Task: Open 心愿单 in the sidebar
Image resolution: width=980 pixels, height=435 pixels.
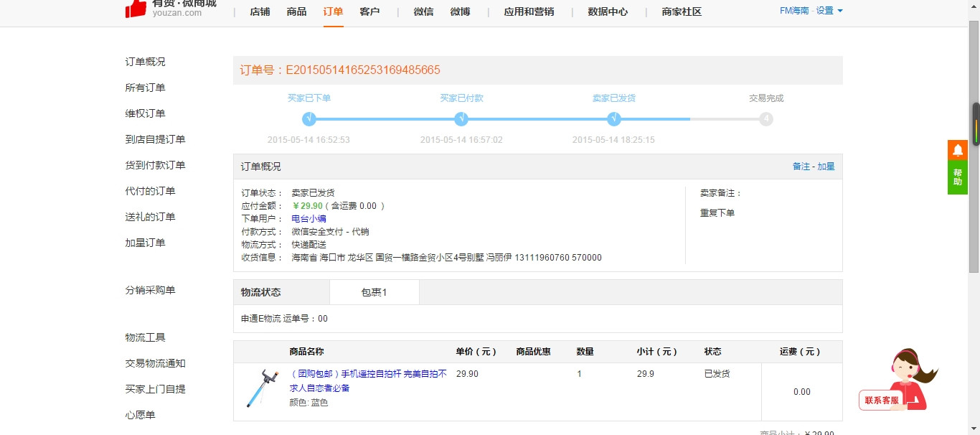Action: pyautogui.click(x=140, y=415)
